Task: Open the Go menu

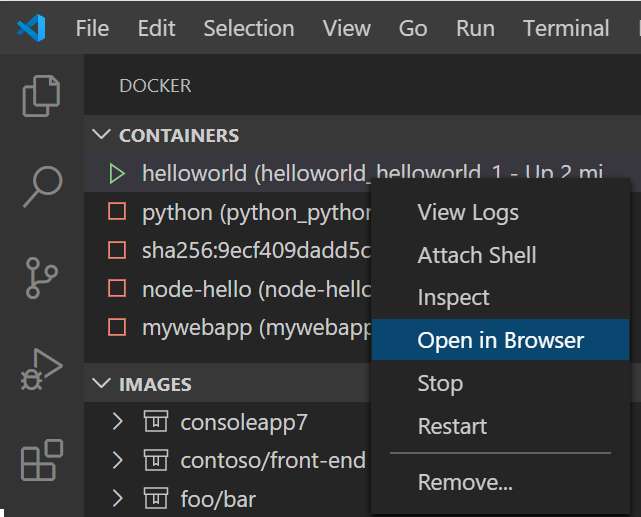Action: tap(413, 29)
